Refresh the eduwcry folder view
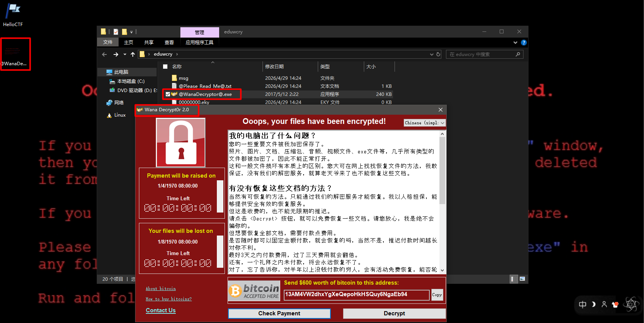Image resolution: width=644 pixels, height=323 pixels. 438,54
